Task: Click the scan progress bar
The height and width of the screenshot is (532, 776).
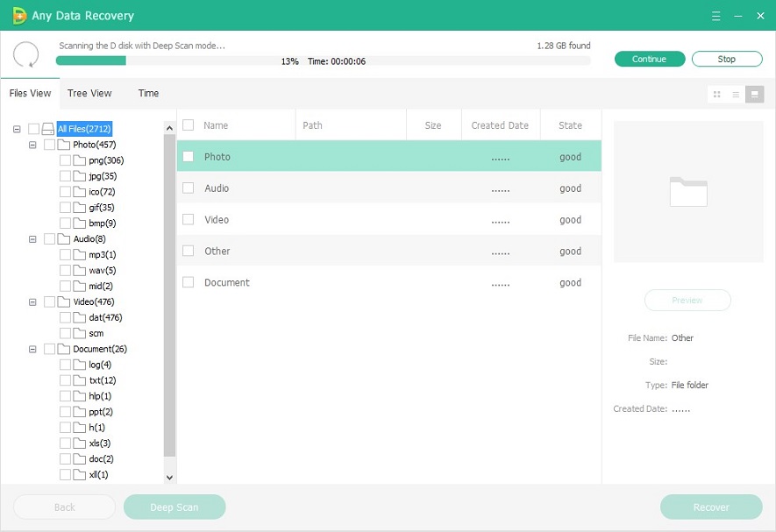Action: point(324,60)
